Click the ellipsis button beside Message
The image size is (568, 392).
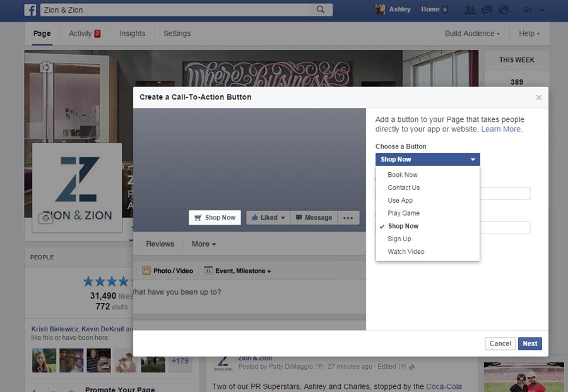coord(348,217)
